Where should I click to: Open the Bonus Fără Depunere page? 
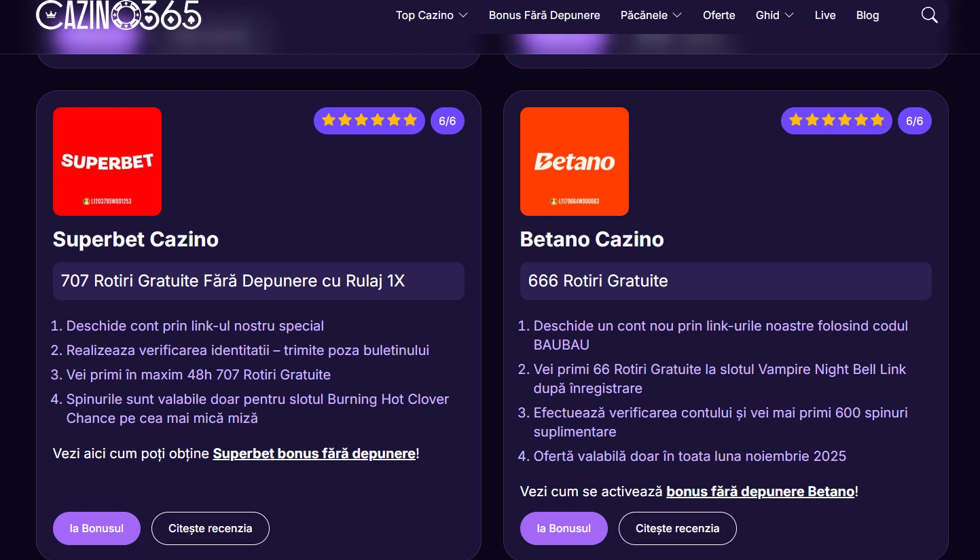click(x=544, y=15)
